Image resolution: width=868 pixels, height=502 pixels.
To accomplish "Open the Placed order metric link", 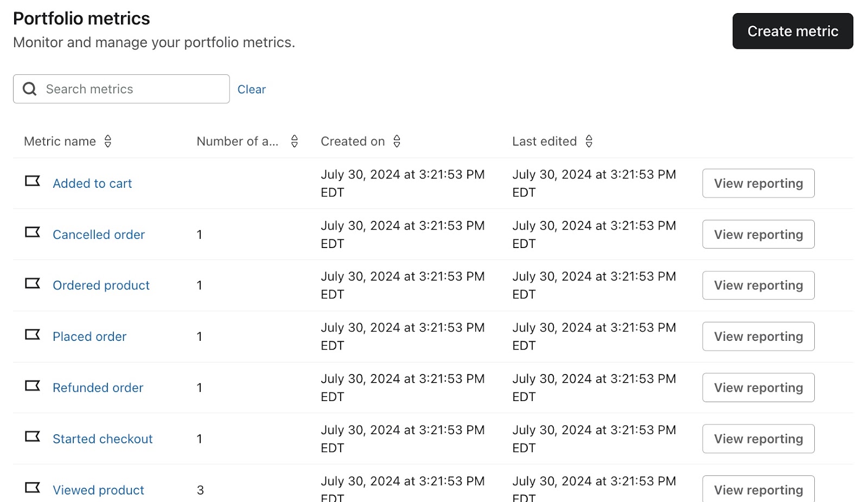I will click(90, 336).
